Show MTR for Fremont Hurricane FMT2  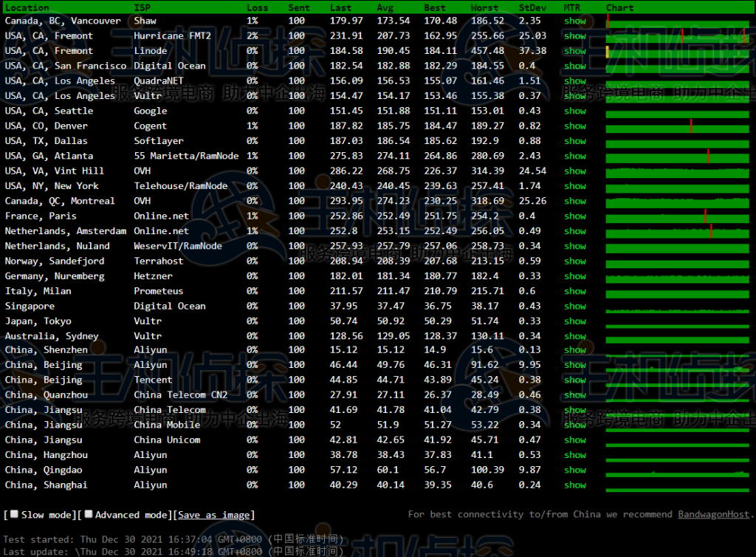coord(574,35)
